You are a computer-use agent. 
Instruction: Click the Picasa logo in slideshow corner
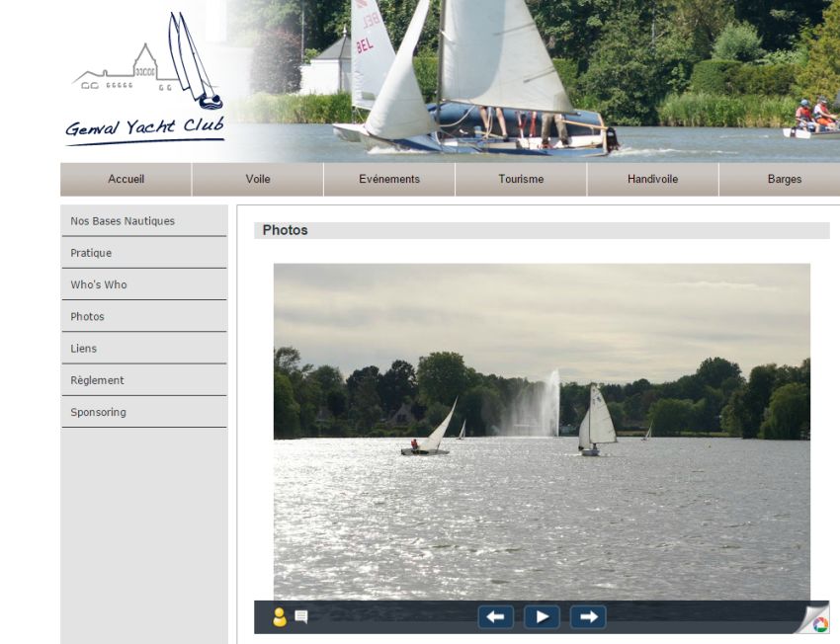[x=819, y=623]
